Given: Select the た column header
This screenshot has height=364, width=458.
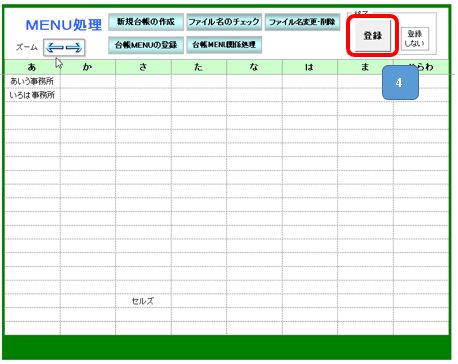Looking at the screenshot, I should coord(199,67).
